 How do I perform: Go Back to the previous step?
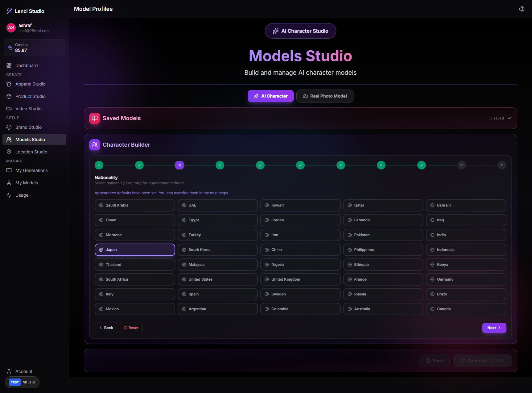coord(106,328)
